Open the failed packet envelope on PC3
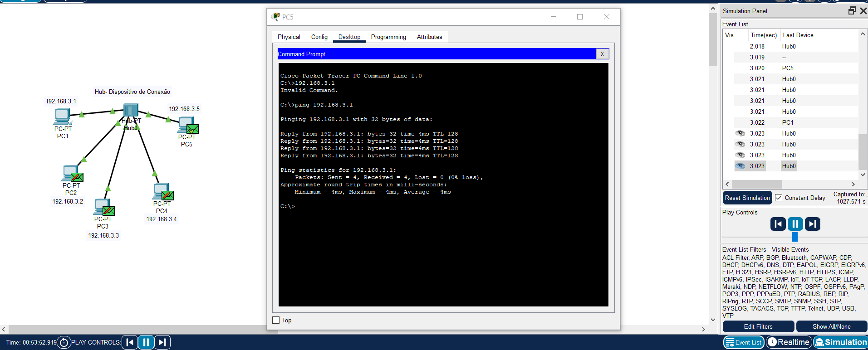The height and width of the screenshot is (350, 868). point(109,211)
